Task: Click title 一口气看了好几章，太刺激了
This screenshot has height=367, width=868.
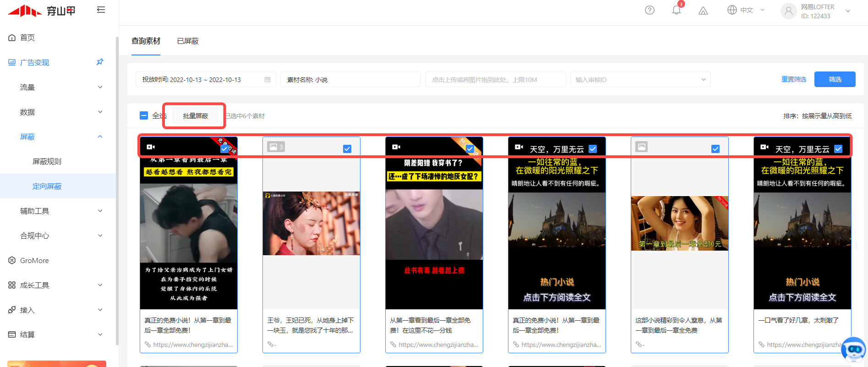Action: 798,320
